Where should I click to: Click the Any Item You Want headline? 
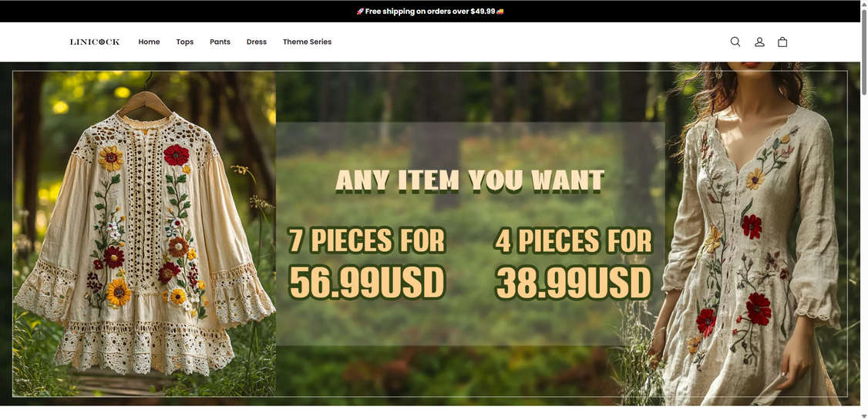[470, 181]
